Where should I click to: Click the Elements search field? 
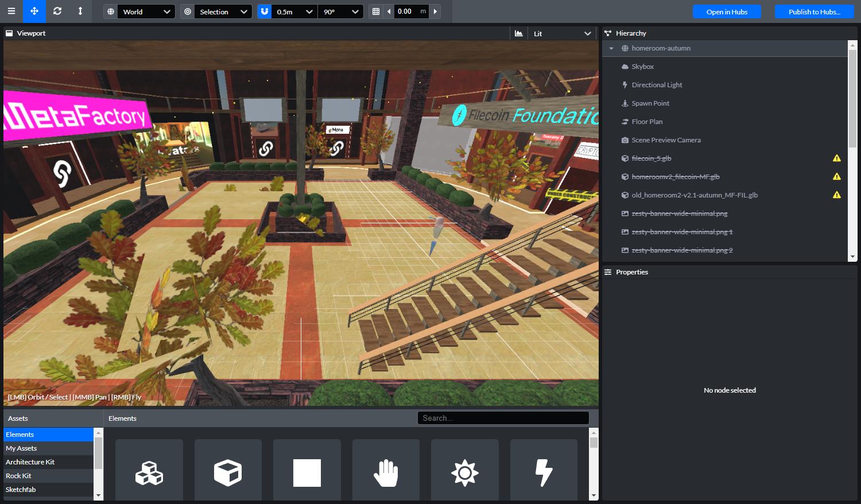point(503,418)
